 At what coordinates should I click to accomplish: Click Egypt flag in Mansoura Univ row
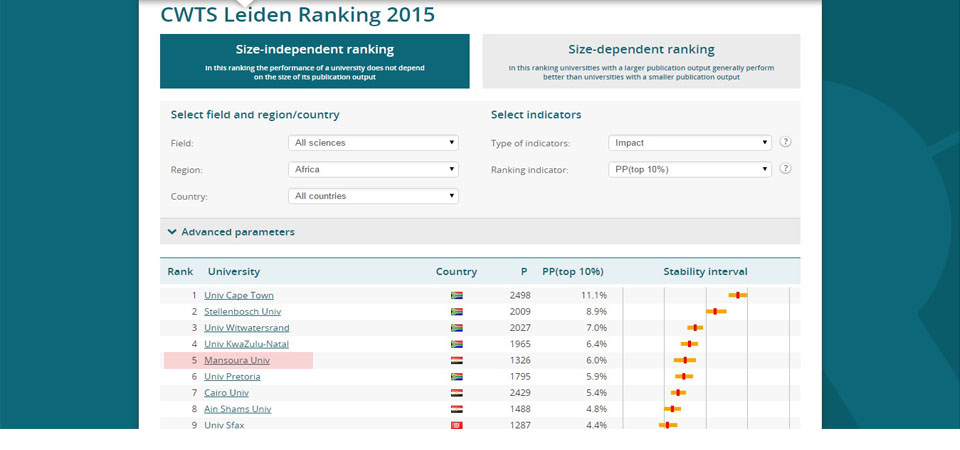coord(457,360)
